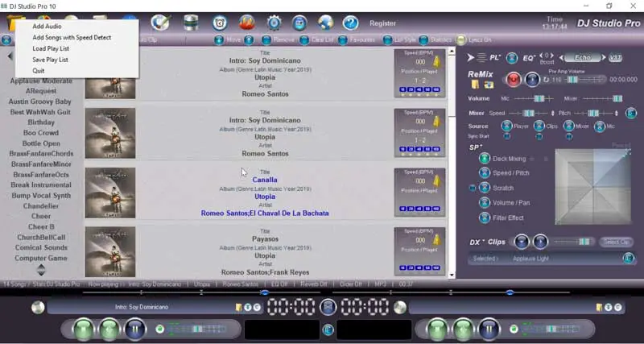Click ReMix play button beside record
644x344 pixels.
(x=532, y=79)
